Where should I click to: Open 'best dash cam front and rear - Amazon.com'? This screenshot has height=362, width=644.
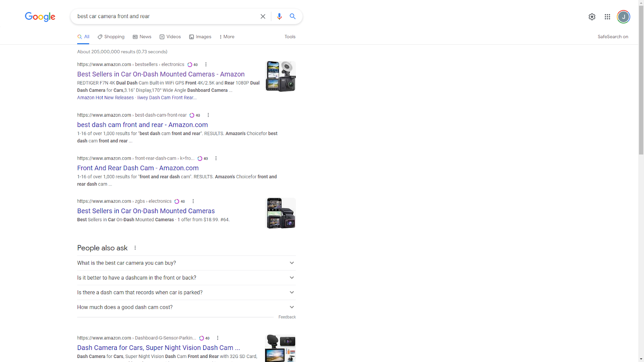pos(142,125)
